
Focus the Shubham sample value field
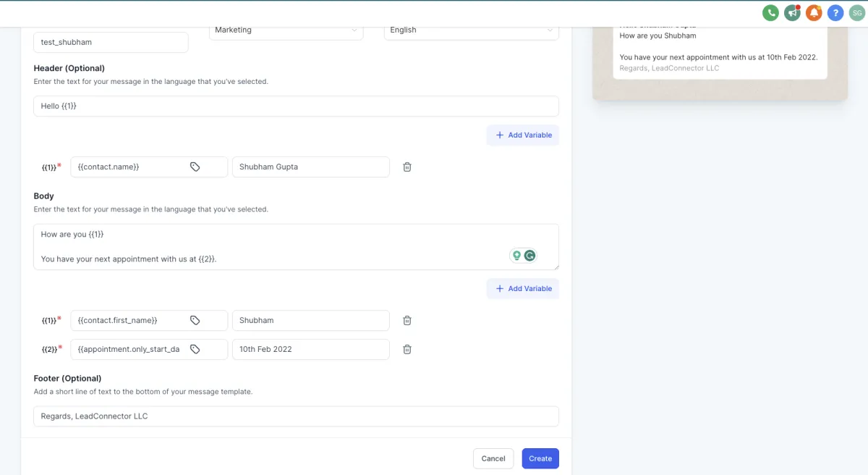point(311,320)
